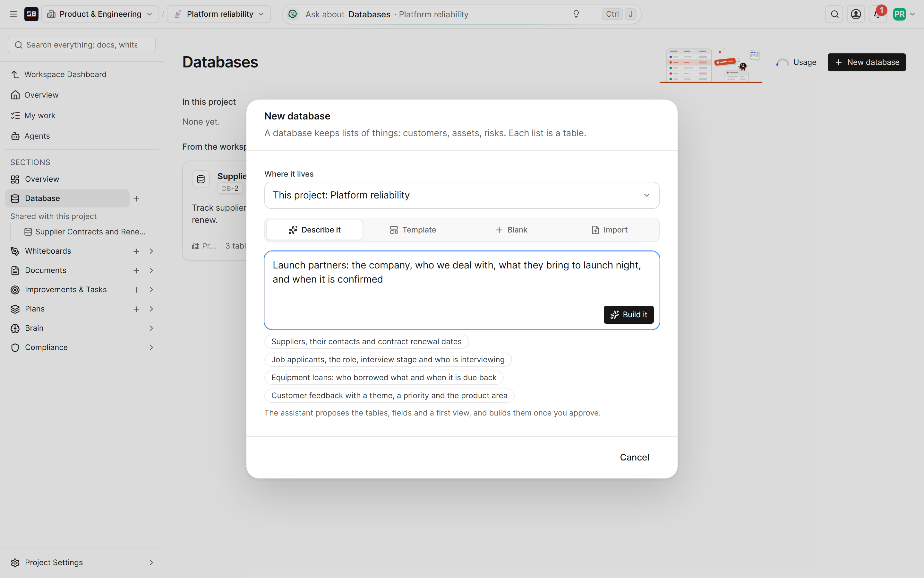Viewport: 924px width, 578px height.
Task: Open the Where it lives location dropdown
Action: point(462,195)
